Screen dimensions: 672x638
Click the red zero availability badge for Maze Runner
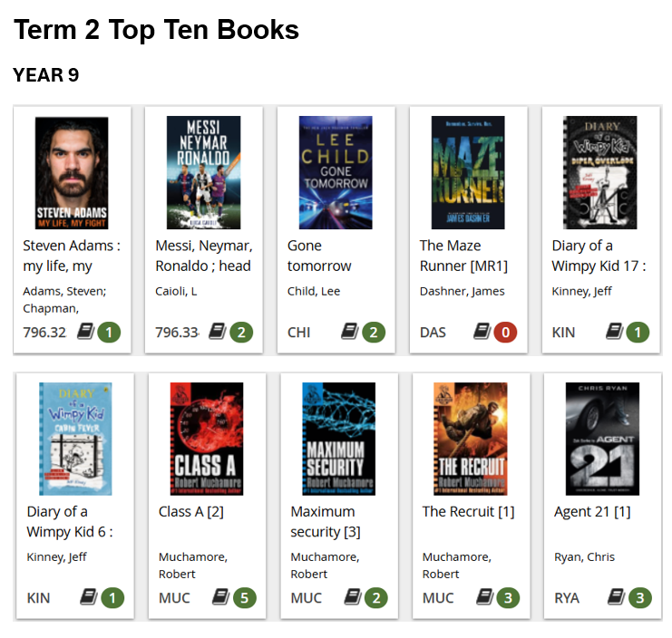pyautogui.click(x=505, y=333)
